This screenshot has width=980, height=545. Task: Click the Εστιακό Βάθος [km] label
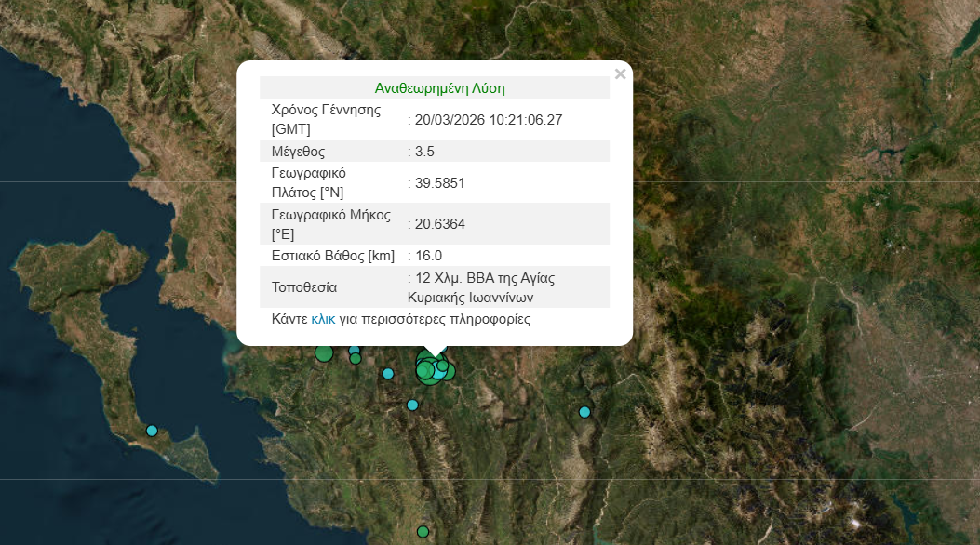click(332, 256)
